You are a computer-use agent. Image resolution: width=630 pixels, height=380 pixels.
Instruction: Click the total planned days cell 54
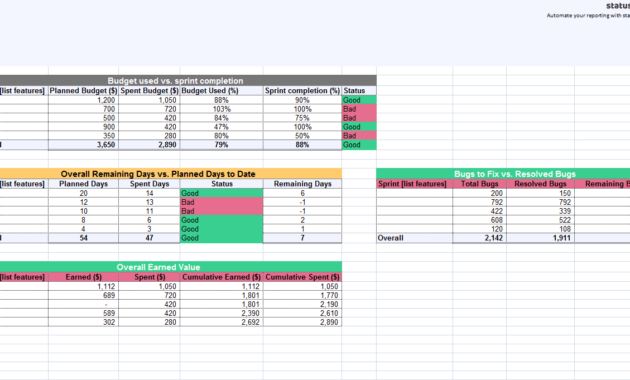point(83,238)
